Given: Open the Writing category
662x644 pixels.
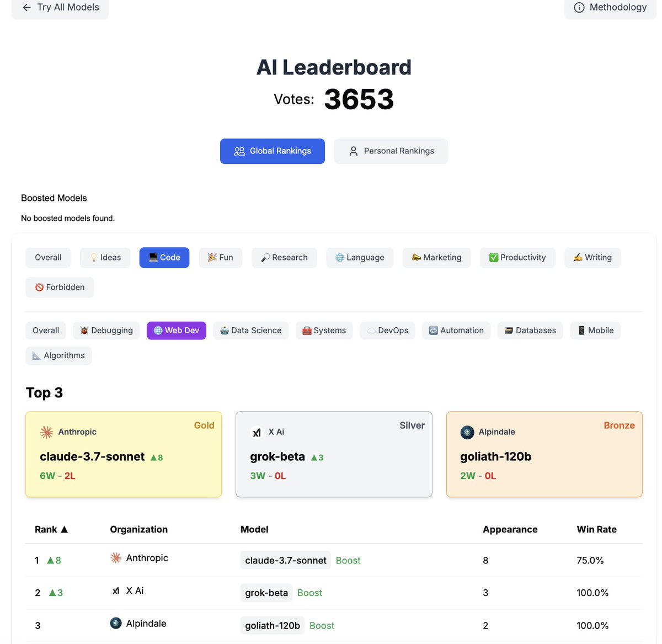Looking at the screenshot, I should click(x=592, y=258).
